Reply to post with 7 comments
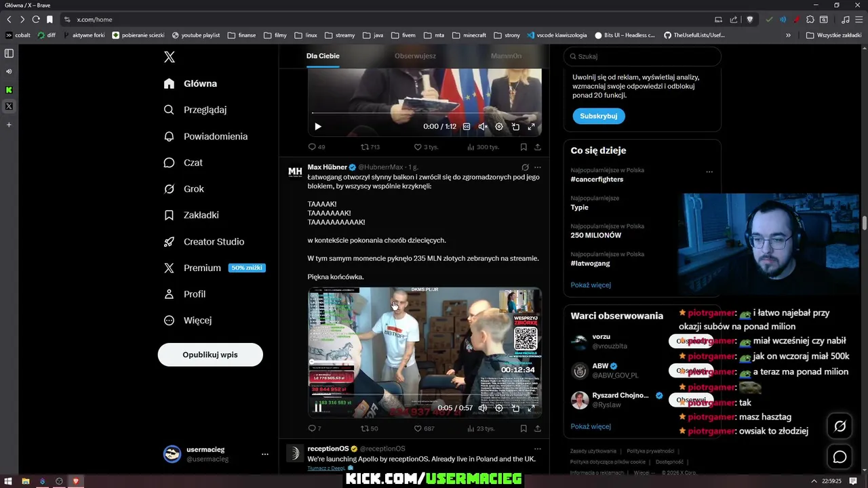 [315, 428]
